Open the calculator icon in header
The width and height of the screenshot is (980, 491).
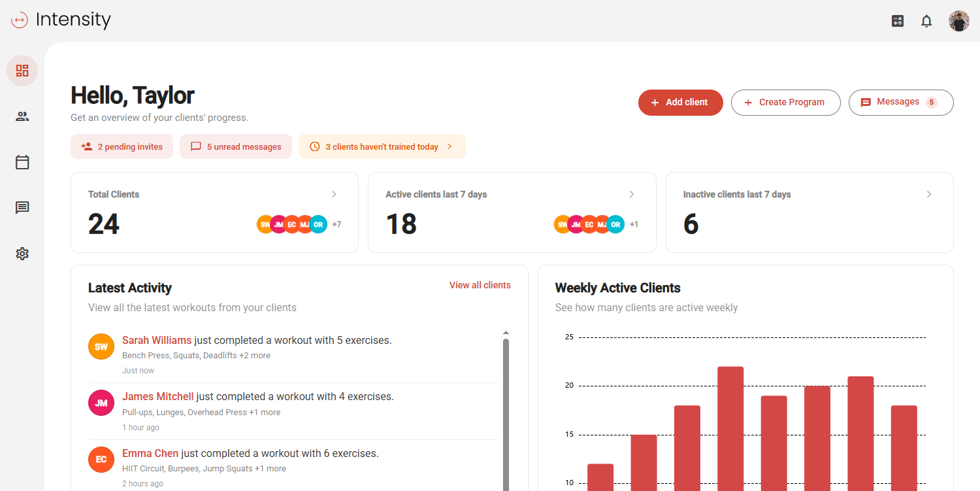point(898,21)
